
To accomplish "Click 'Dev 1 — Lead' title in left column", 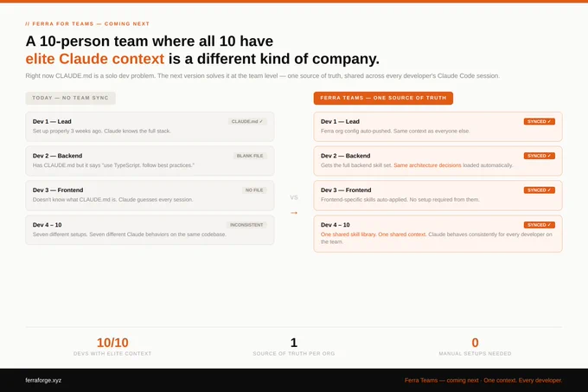I will [x=52, y=121].
